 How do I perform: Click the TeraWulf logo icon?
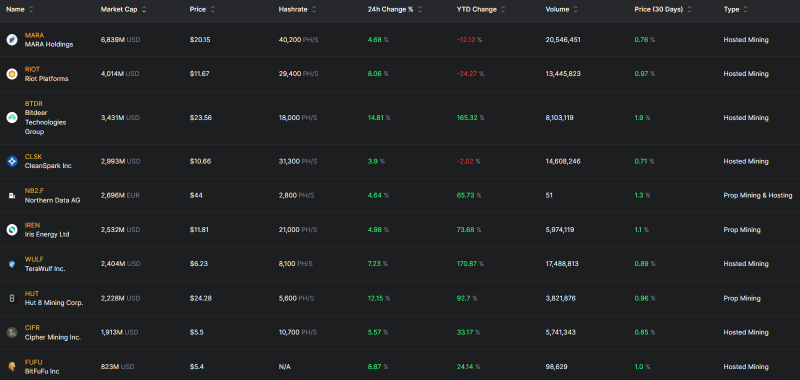[x=12, y=264]
